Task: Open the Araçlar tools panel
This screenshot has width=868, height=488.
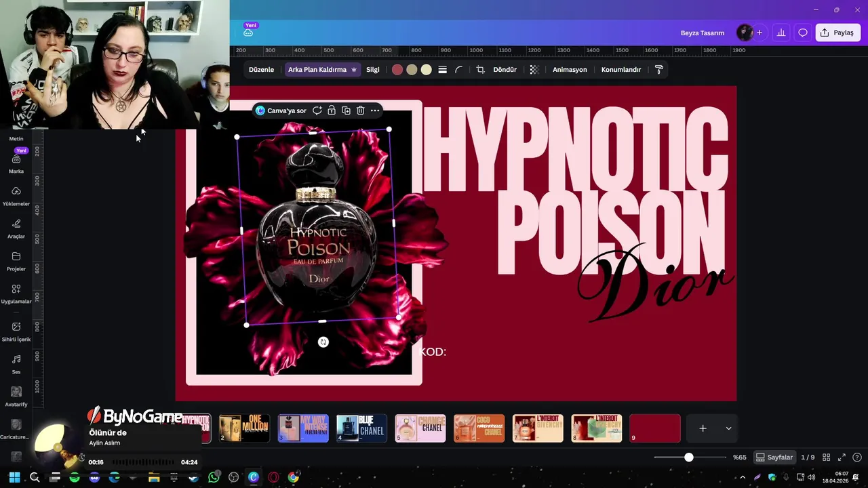Action: [x=16, y=229]
